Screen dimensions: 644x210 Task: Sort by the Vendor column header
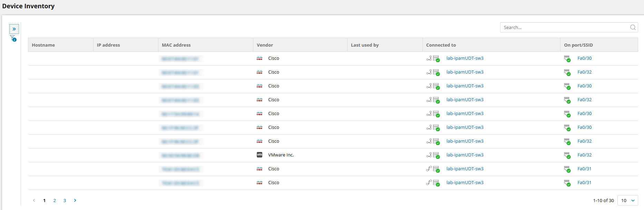(265, 45)
